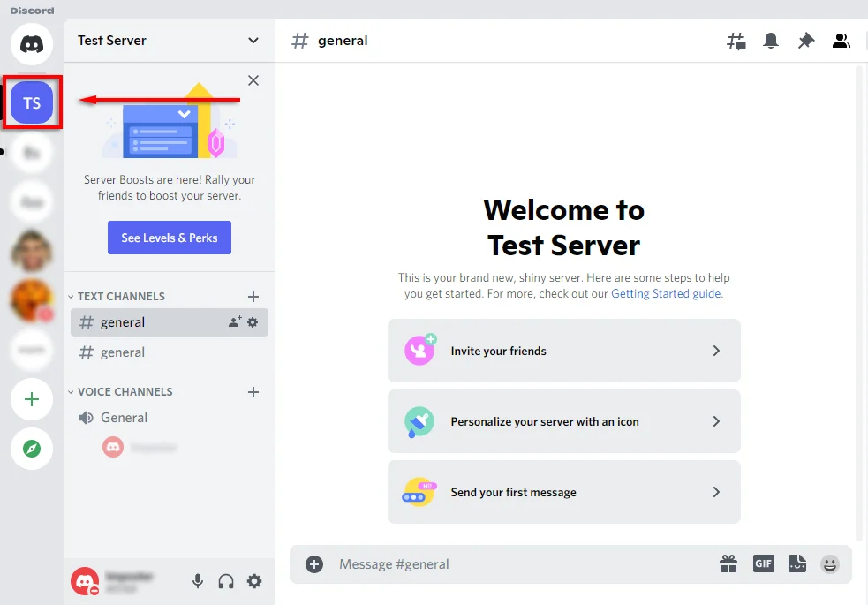Open the GIF picker
The width and height of the screenshot is (868, 605).
[x=764, y=564]
